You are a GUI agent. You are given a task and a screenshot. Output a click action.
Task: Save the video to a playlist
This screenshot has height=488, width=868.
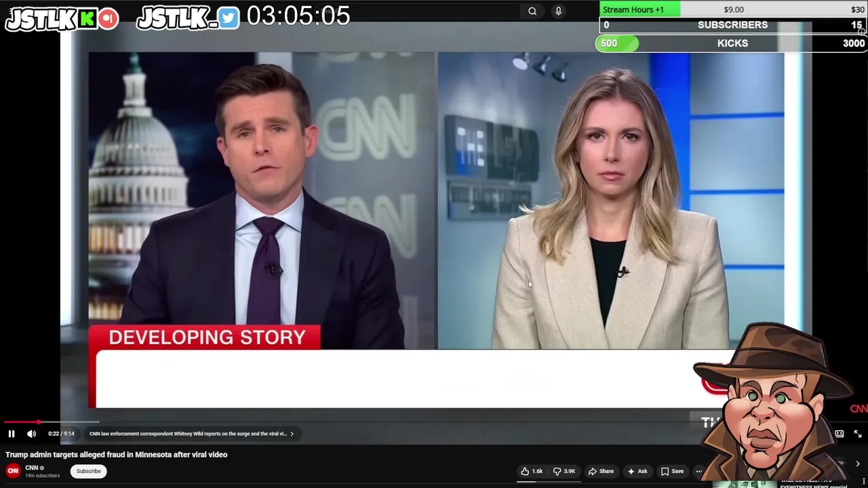point(672,471)
